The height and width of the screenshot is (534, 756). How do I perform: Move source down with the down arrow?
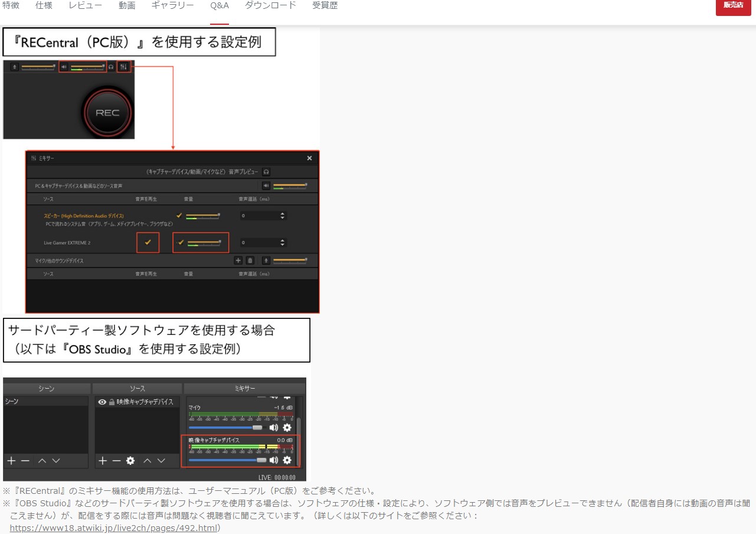tap(162, 461)
